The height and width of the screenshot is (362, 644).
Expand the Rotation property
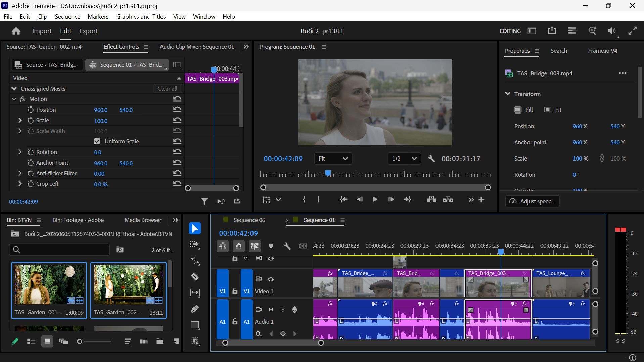click(20, 152)
